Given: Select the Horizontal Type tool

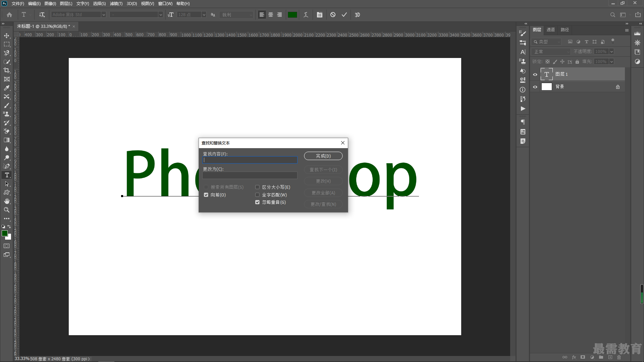Looking at the screenshot, I should coord(7,175).
